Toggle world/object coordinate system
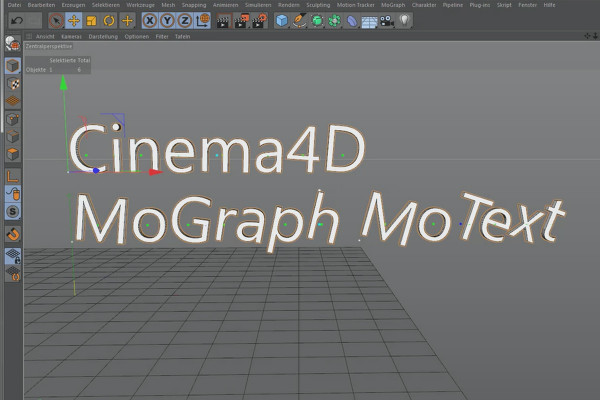600x400 pixels. pos(203,21)
